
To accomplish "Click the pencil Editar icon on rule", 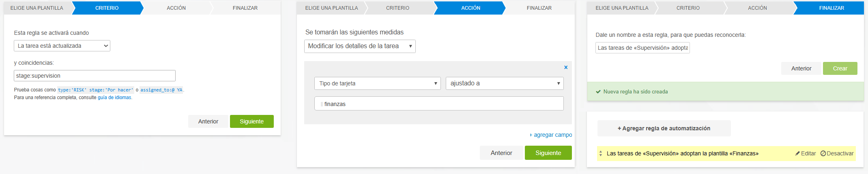I will pyautogui.click(x=797, y=153).
